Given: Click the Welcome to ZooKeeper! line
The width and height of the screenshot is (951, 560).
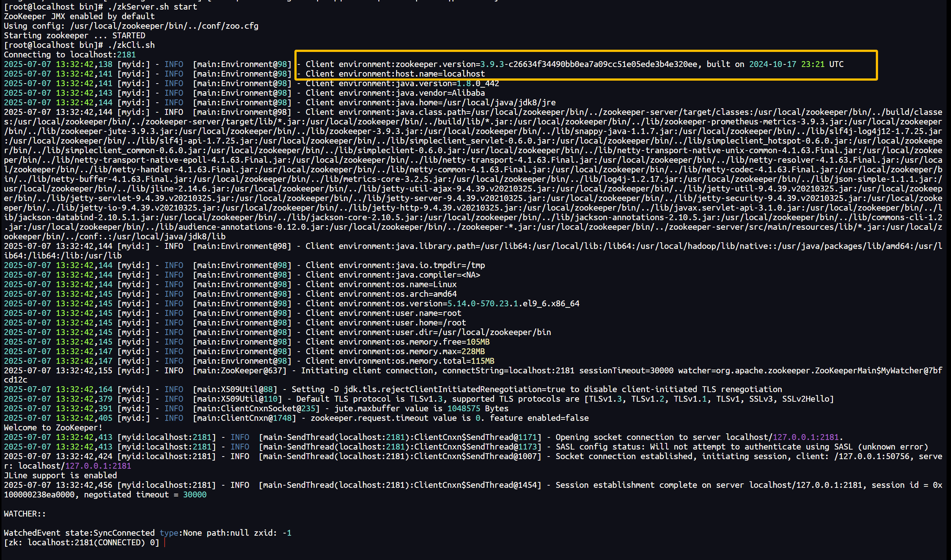Looking at the screenshot, I should coord(53,427).
